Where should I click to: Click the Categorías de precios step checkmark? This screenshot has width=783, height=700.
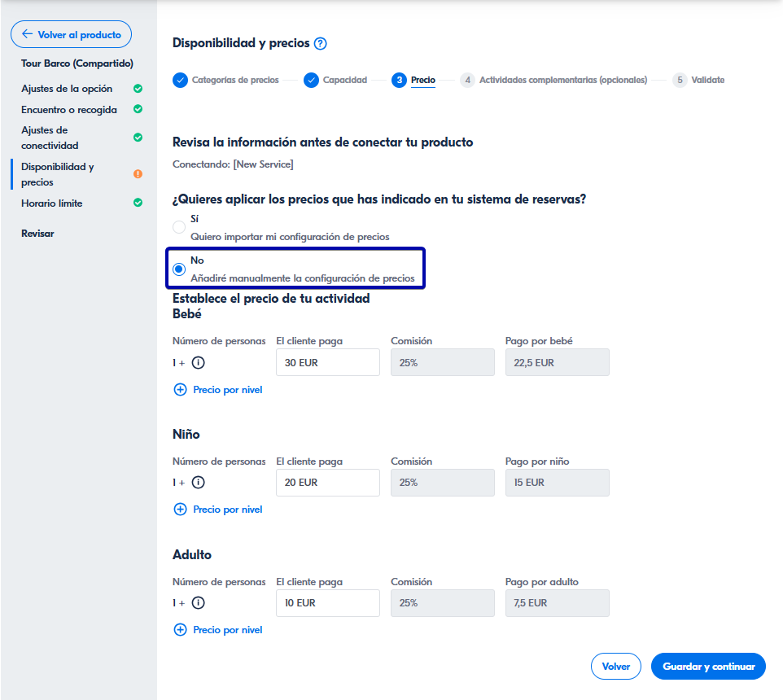point(180,80)
